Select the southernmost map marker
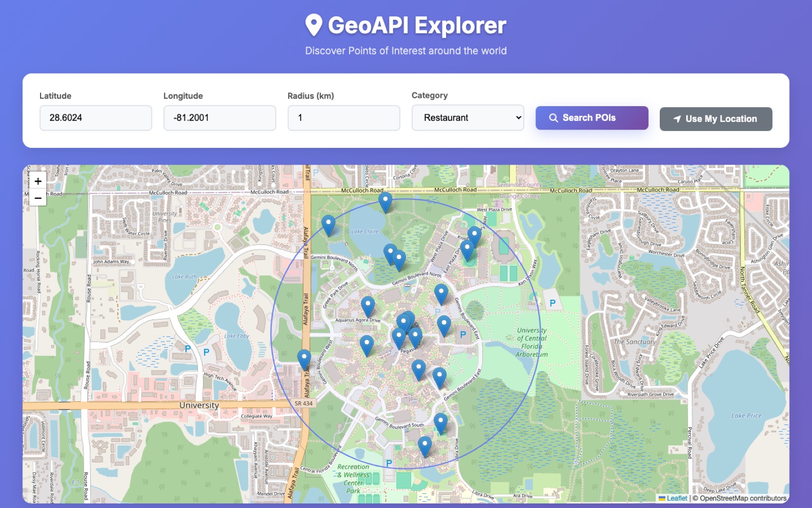Viewport: 812px width, 508px height. point(425,447)
